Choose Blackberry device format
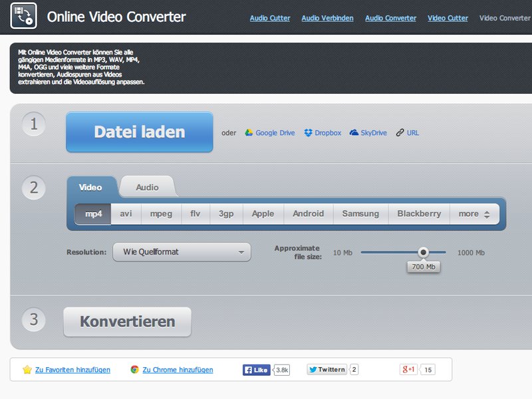 point(419,213)
